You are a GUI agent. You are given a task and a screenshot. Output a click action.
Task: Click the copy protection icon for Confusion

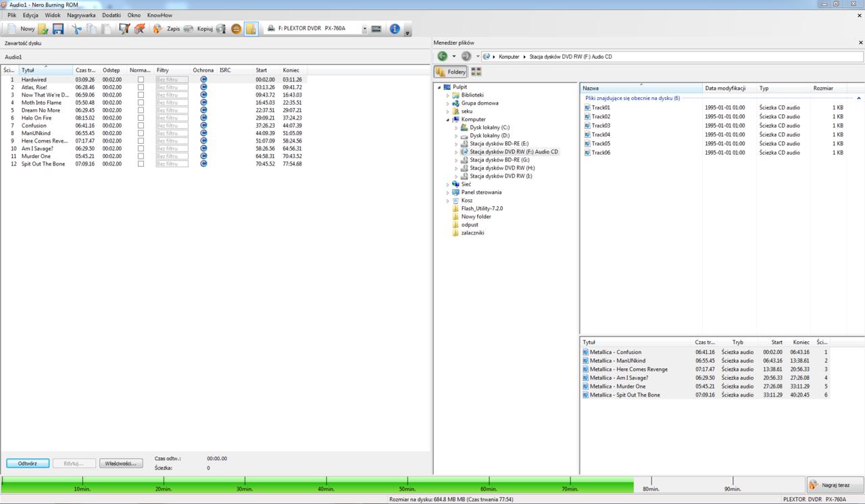click(x=203, y=125)
